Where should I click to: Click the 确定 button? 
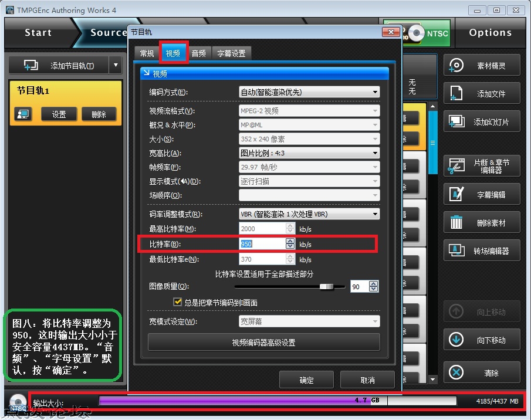click(x=306, y=380)
